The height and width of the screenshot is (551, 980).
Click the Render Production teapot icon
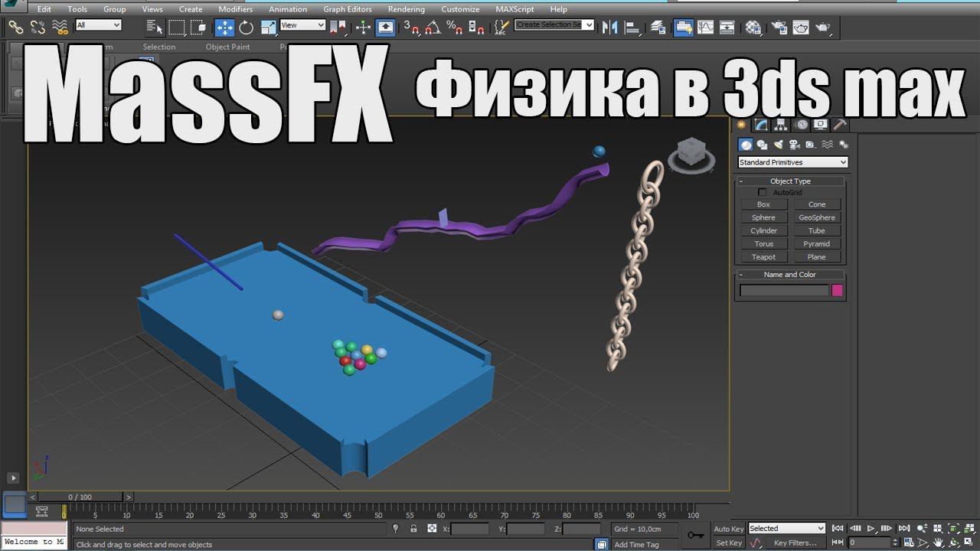pos(823,28)
